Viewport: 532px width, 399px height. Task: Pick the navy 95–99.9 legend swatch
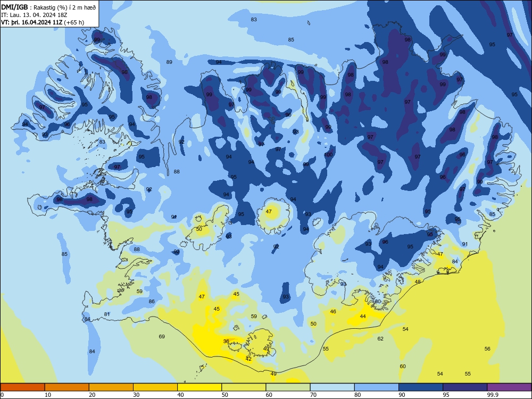click(x=465, y=387)
